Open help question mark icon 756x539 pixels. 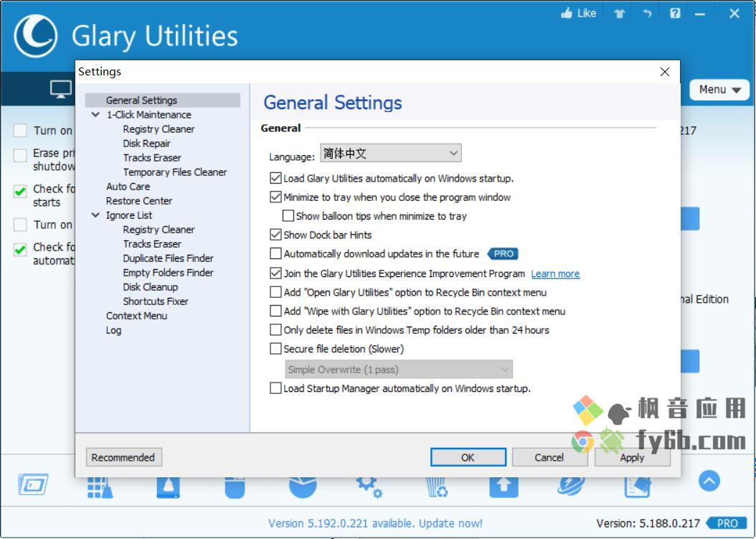click(x=675, y=14)
